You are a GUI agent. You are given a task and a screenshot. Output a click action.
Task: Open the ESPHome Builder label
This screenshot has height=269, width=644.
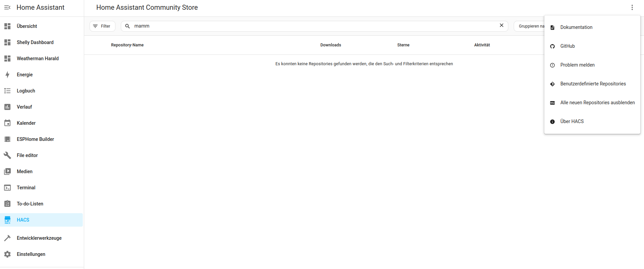click(x=35, y=139)
